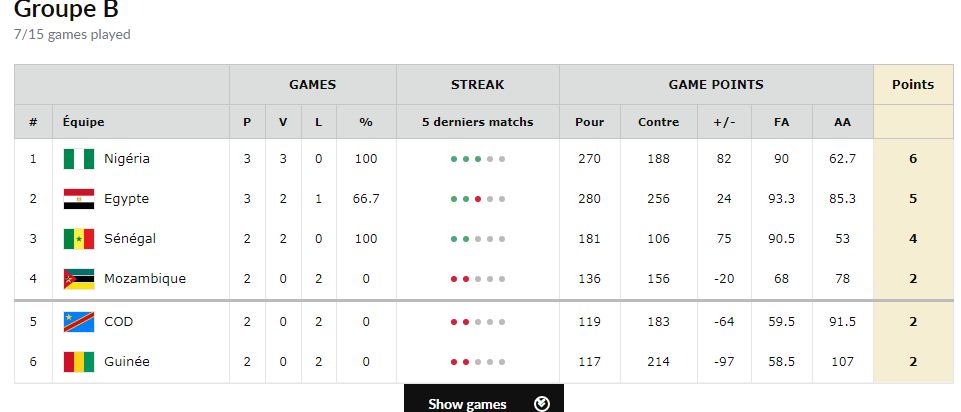Click Egypt's last five matches streak dots
The width and height of the screenshot is (961, 412).
coord(477,199)
